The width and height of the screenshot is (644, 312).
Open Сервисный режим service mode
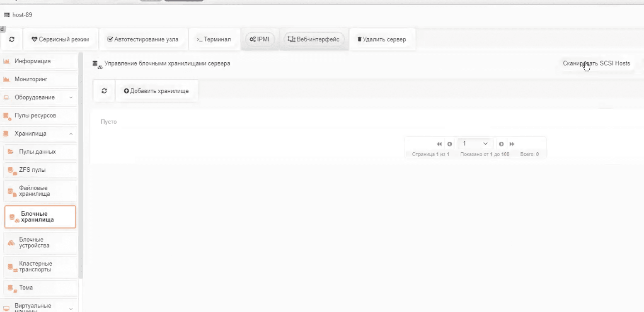coord(61,39)
